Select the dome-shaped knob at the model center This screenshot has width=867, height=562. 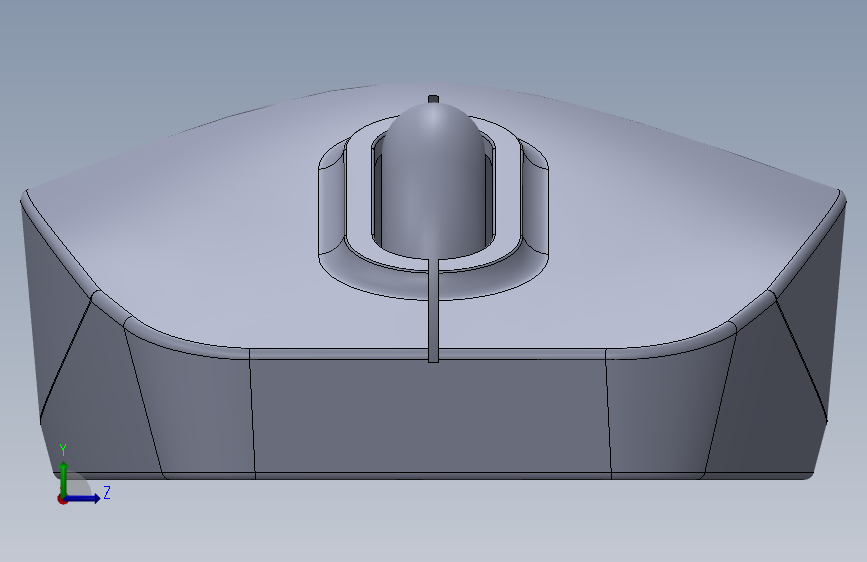(434, 183)
